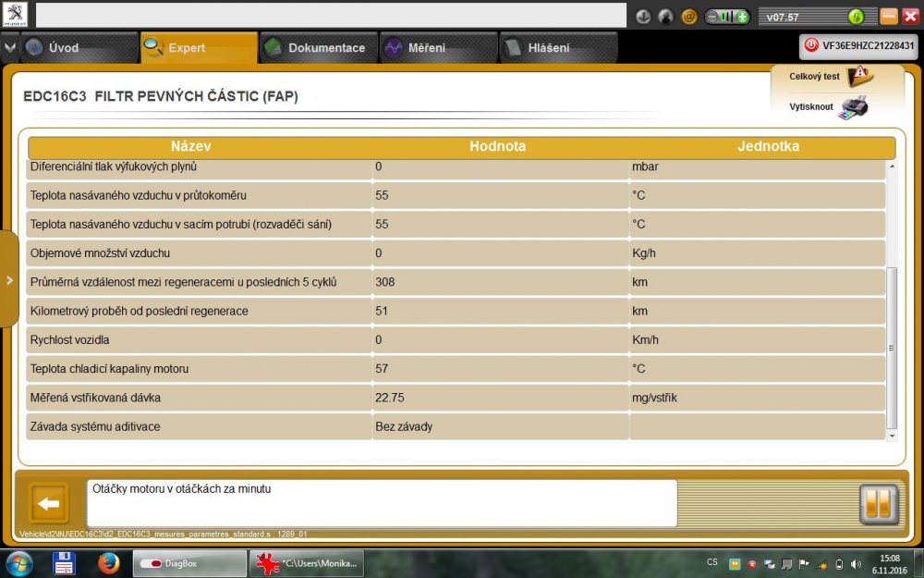Viewport: 924px width, 578px height.
Task: Click the green lock icon near version
Action: click(856, 17)
